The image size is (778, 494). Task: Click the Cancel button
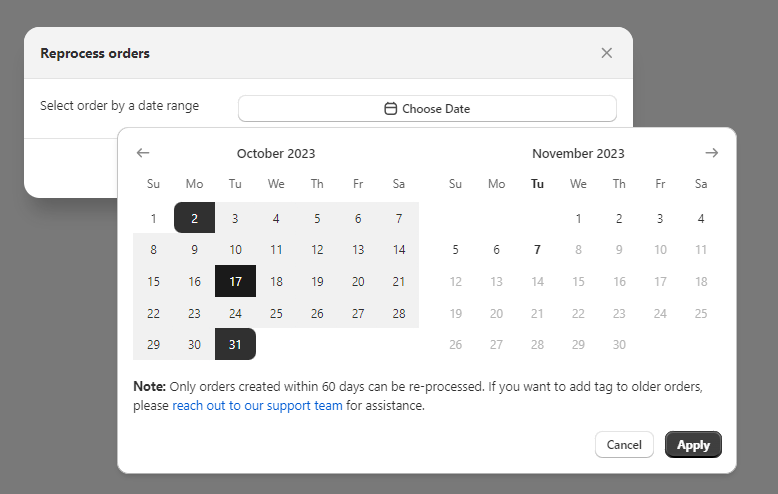pos(624,445)
